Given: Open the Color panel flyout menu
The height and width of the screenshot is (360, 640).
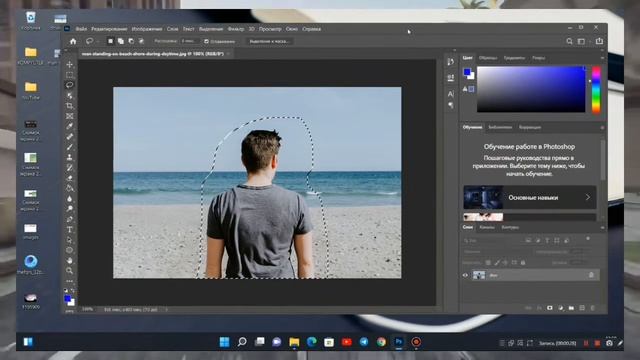Looking at the screenshot, I should click(x=602, y=58).
